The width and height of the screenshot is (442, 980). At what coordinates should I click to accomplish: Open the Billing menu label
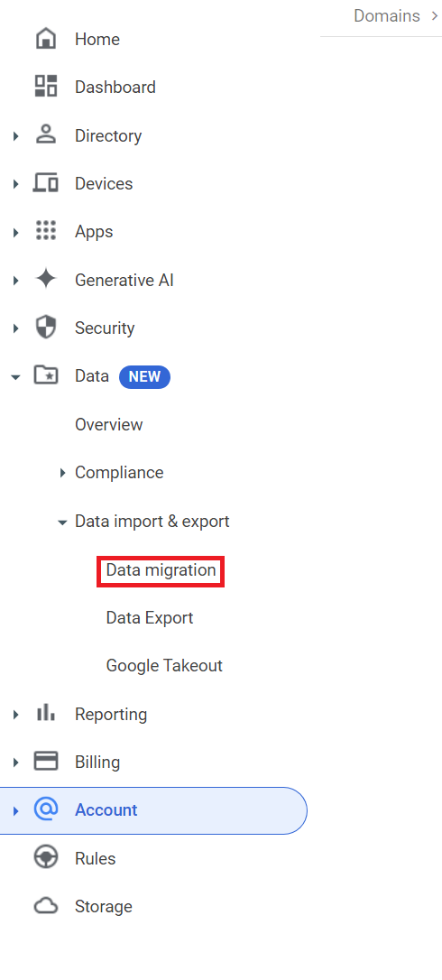click(x=97, y=763)
